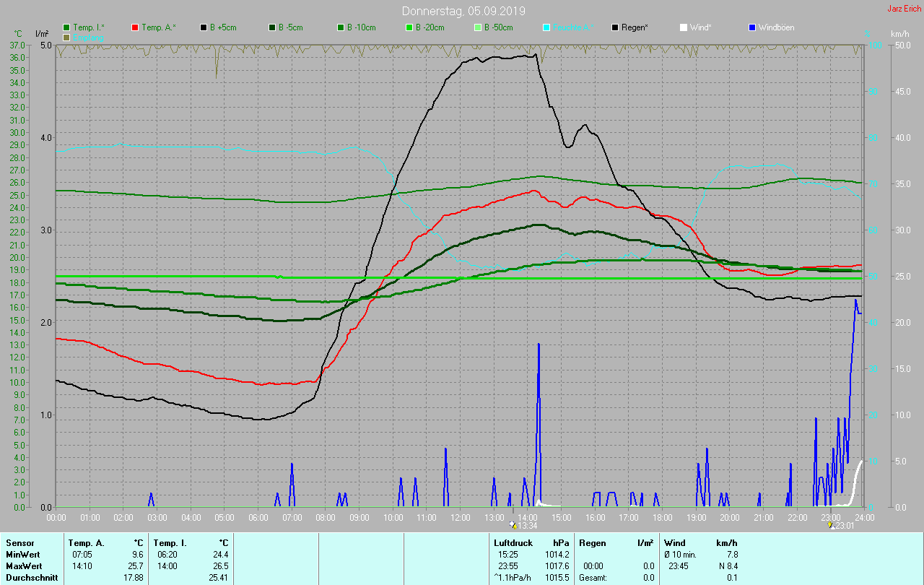Screen dimensions: 924x585
Task: Click the olive swatch in the second legend row
Action: click(x=66, y=37)
